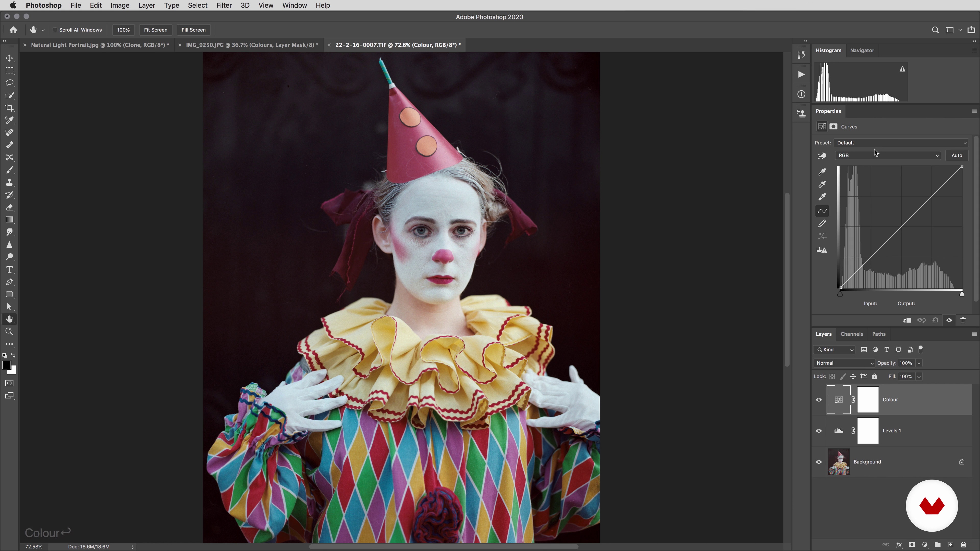Image resolution: width=980 pixels, height=551 pixels.
Task: Open the Normal blend mode dropdown
Action: click(x=844, y=363)
